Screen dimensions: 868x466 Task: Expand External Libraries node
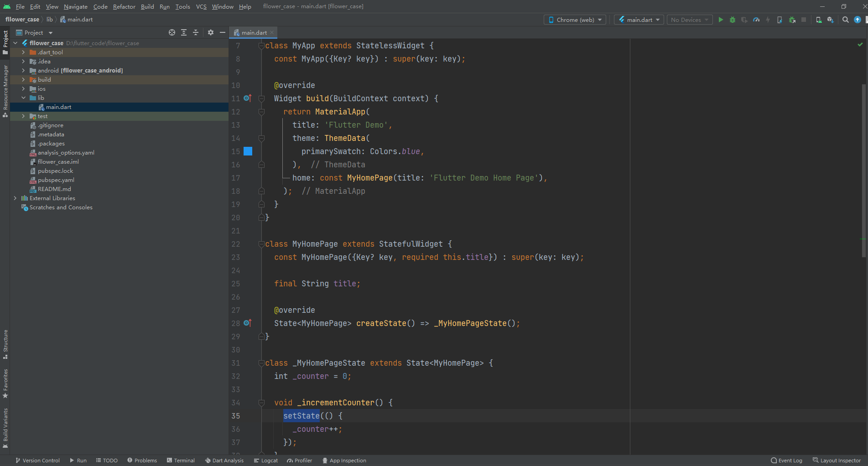[x=15, y=198]
